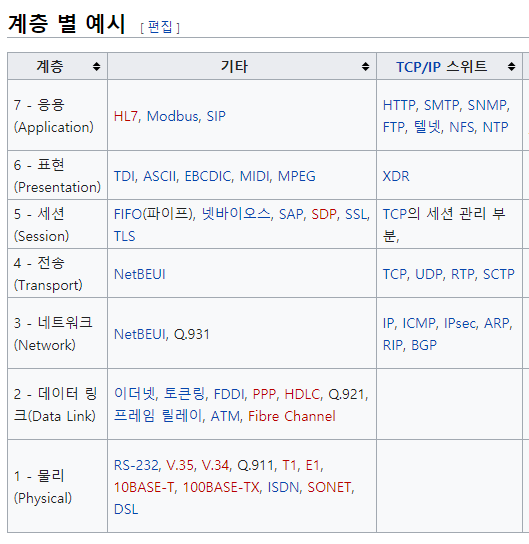This screenshot has height=544, width=529.
Task: Open the ISDN link
Action: click(x=283, y=487)
